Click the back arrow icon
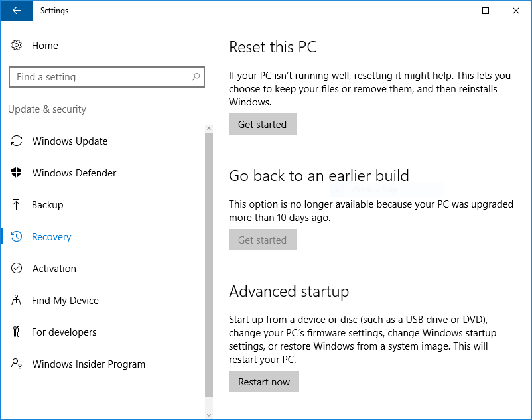 click(16, 11)
